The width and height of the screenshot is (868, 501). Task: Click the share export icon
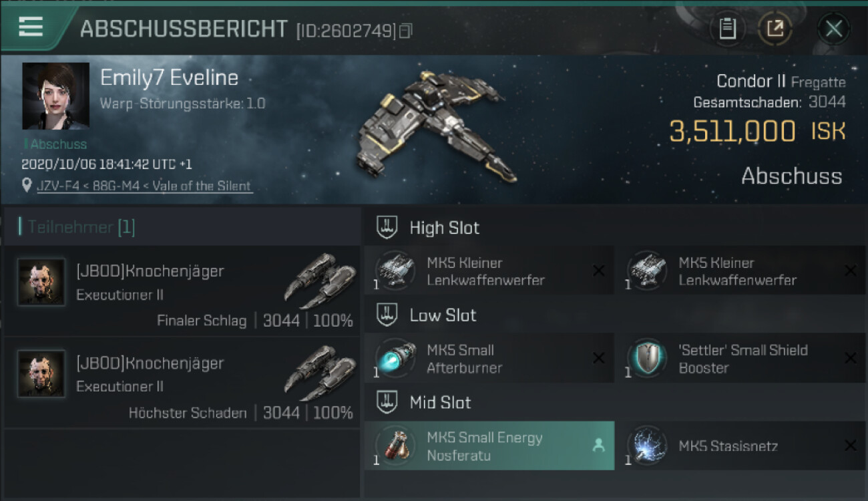pyautogui.click(x=776, y=29)
